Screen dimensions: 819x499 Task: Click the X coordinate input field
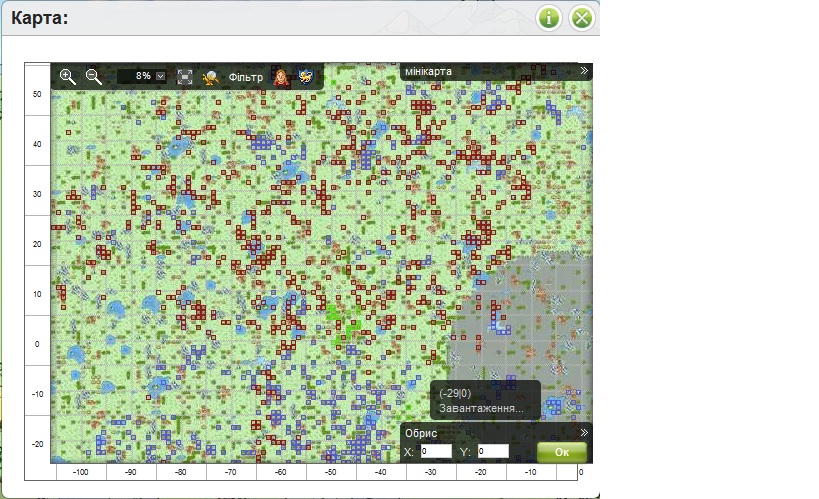(x=436, y=451)
